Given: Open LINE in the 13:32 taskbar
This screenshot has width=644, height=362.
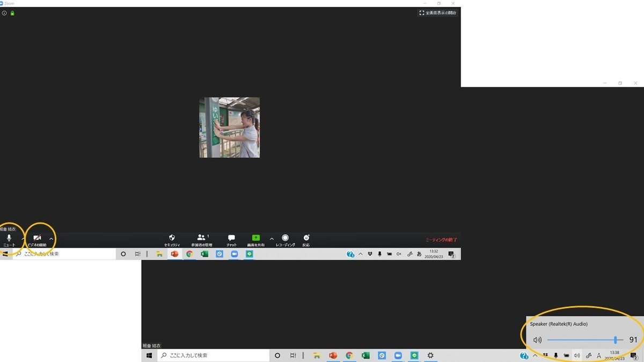Looking at the screenshot, I should tap(250, 254).
